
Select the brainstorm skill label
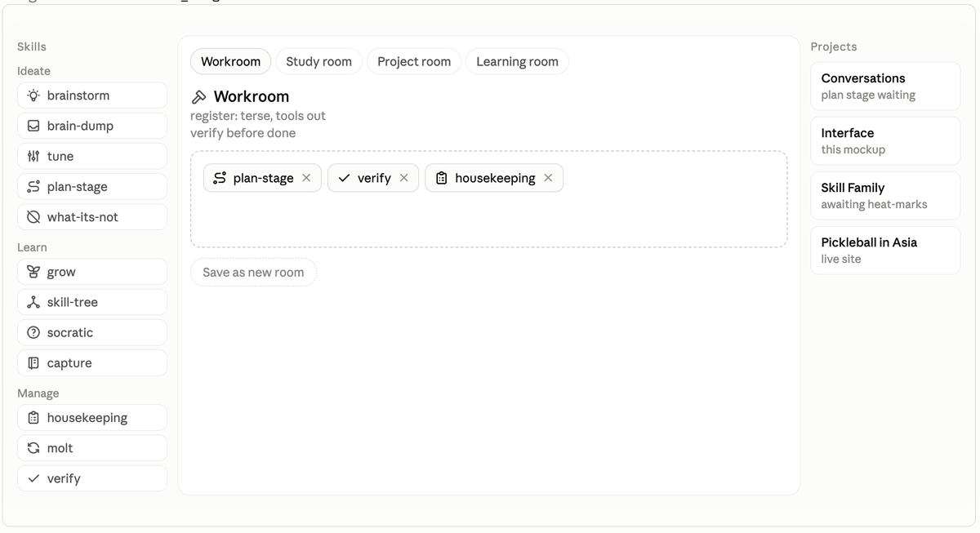coord(78,95)
